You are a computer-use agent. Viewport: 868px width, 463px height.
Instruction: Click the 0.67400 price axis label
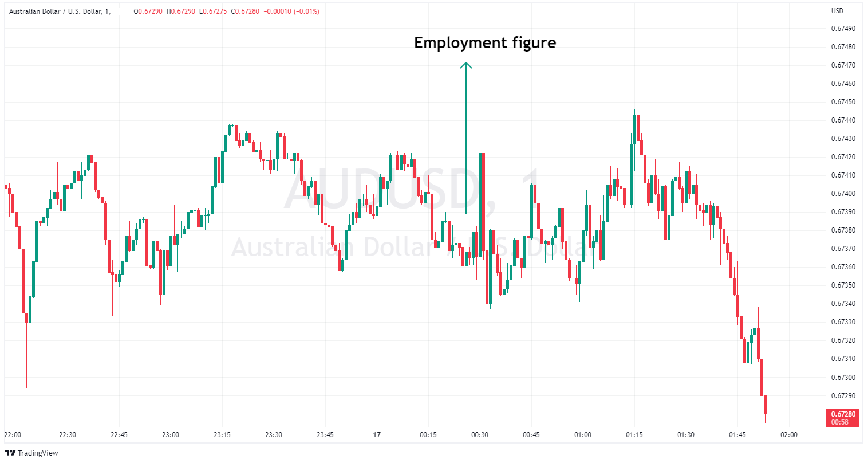(x=843, y=194)
